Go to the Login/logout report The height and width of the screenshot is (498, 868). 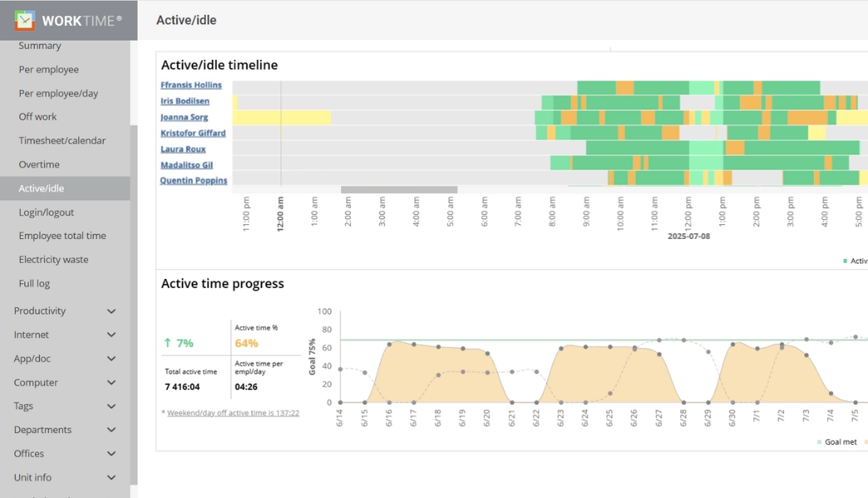click(x=46, y=212)
